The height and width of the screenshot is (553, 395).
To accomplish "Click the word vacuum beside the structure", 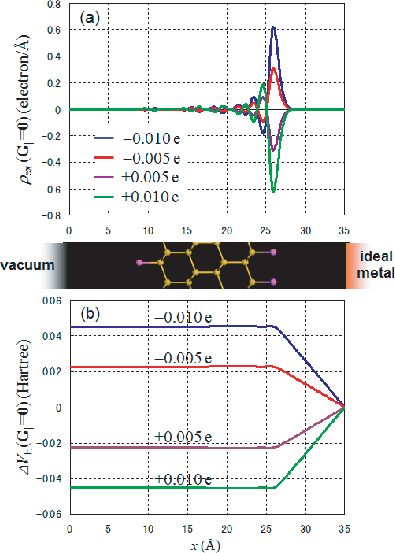I will (28, 265).
